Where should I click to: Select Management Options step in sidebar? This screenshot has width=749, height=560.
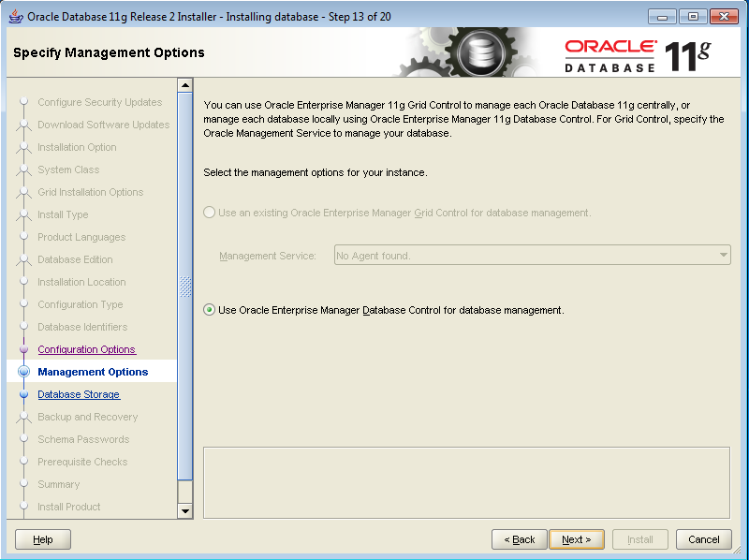(93, 372)
